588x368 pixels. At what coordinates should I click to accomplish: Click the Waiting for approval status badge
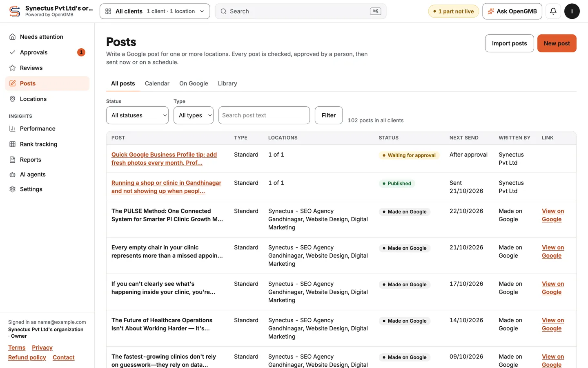point(409,155)
